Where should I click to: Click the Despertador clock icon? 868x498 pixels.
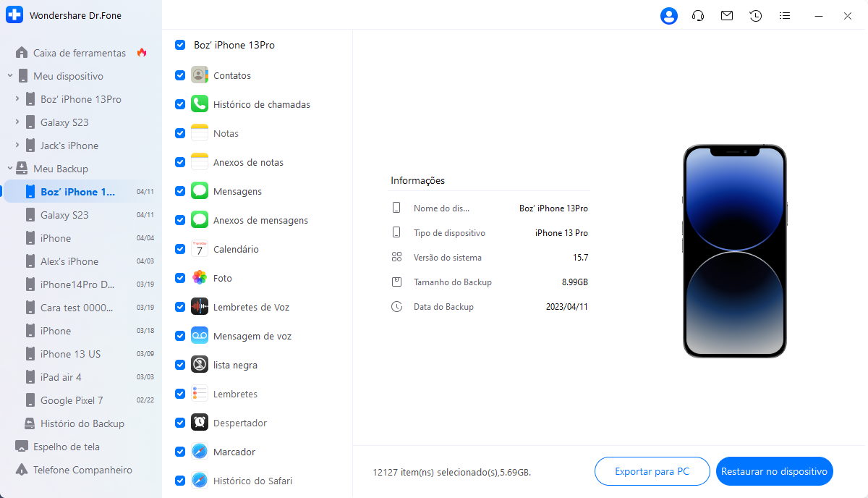coord(200,423)
